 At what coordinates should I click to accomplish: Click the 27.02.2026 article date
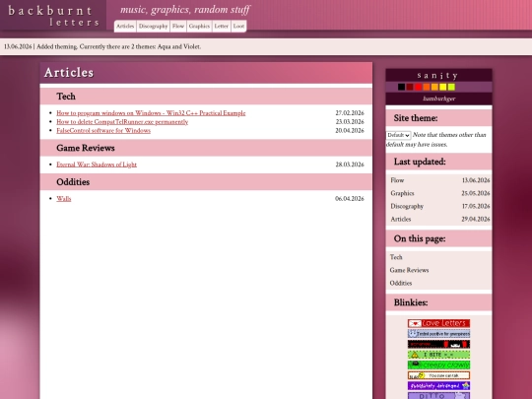tap(350, 113)
